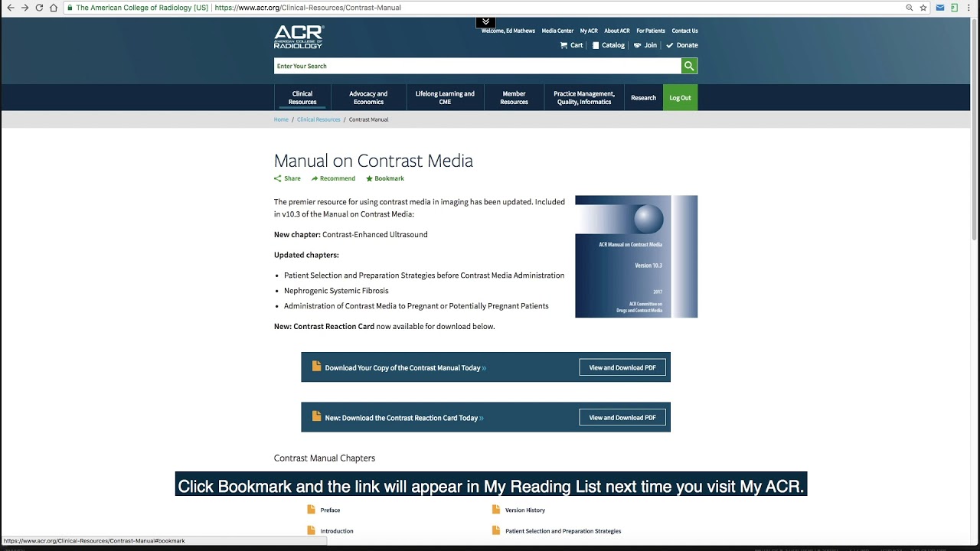Screen dimensions: 980x551
Task: Click Download Your Copy of the Contrast Manual Today
Action: (x=405, y=368)
